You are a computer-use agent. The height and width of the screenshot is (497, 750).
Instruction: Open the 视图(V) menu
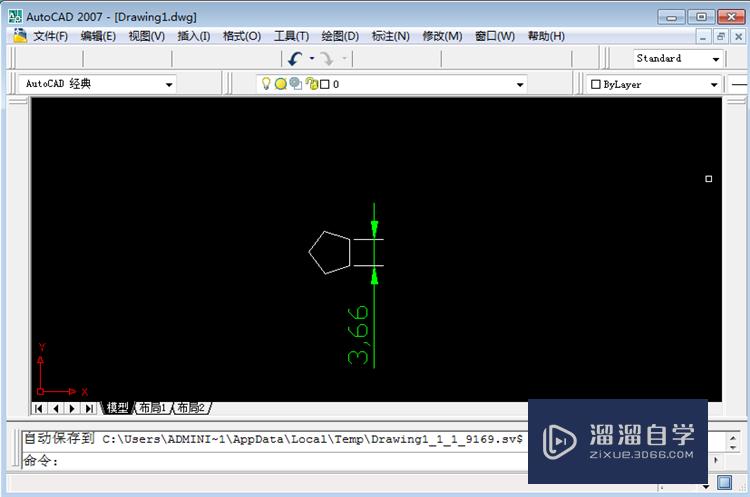coord(146,36)
